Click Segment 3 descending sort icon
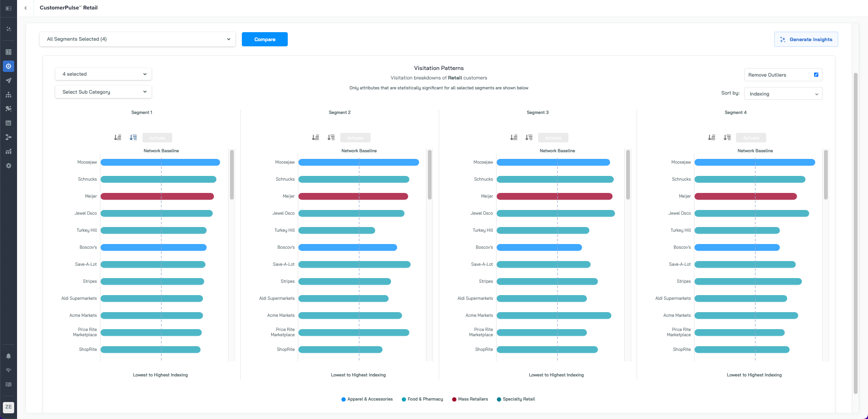 click(529, 138)
